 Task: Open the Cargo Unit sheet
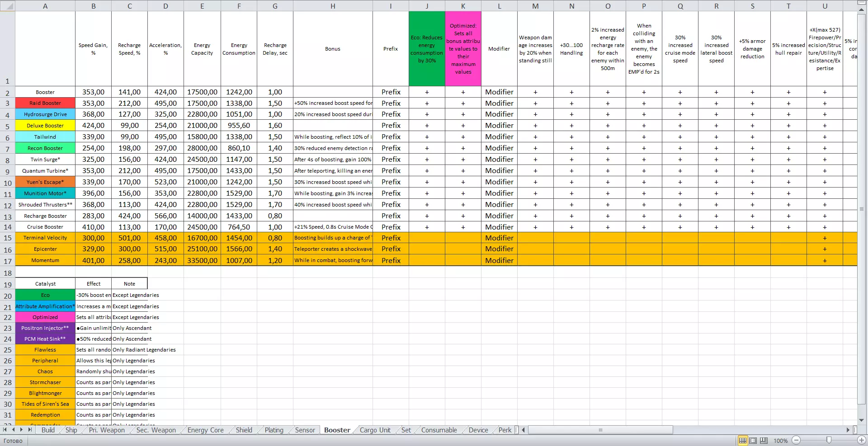click(375, 430)
